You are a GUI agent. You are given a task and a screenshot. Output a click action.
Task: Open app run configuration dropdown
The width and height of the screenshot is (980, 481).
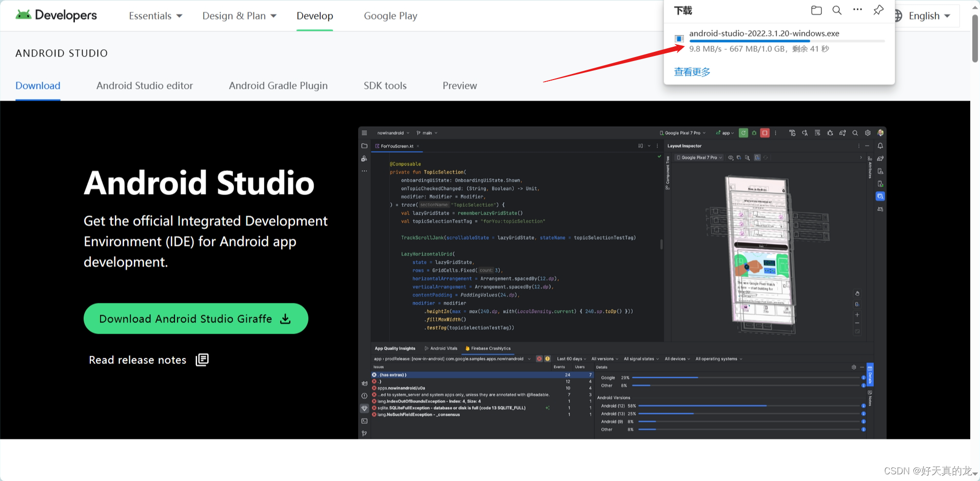(725, 133)
